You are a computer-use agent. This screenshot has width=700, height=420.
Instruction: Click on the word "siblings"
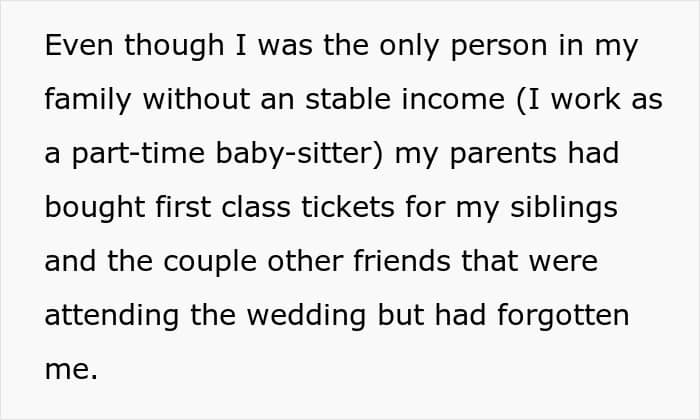(564, 209)
